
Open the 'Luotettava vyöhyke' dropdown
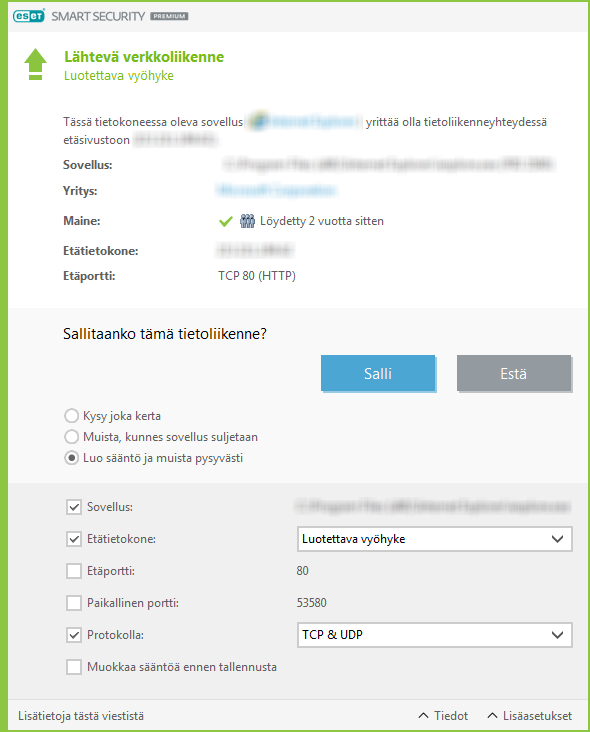435,539
